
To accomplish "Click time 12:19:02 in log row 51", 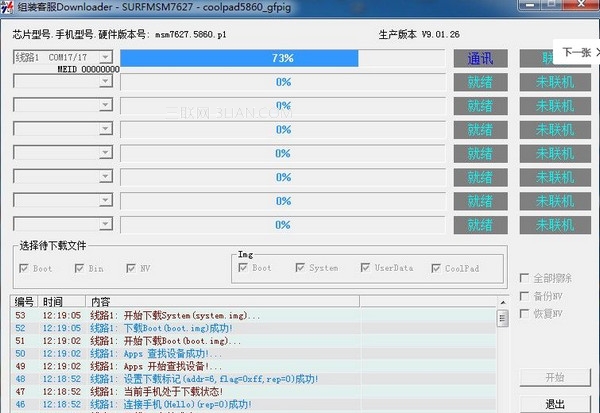I will coord(62,341).
